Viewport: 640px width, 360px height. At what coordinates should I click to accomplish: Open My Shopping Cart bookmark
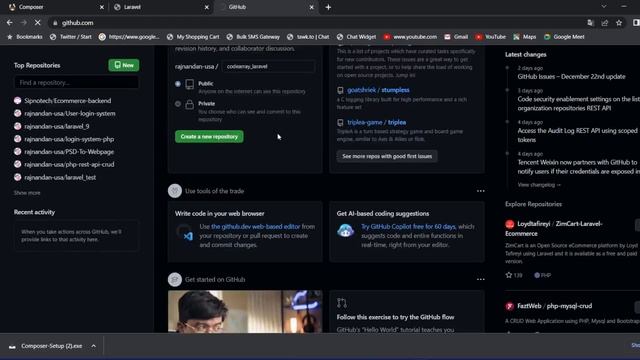193,37
